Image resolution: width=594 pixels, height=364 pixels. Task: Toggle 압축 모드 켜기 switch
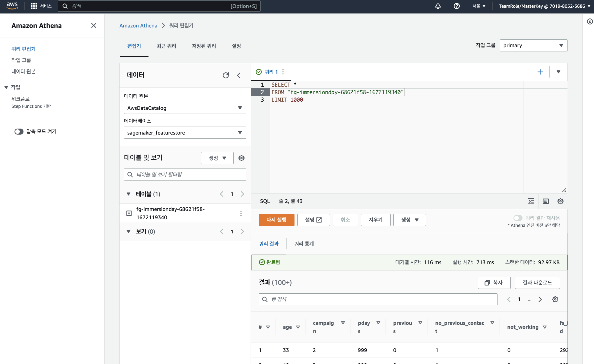click(19, 131)
